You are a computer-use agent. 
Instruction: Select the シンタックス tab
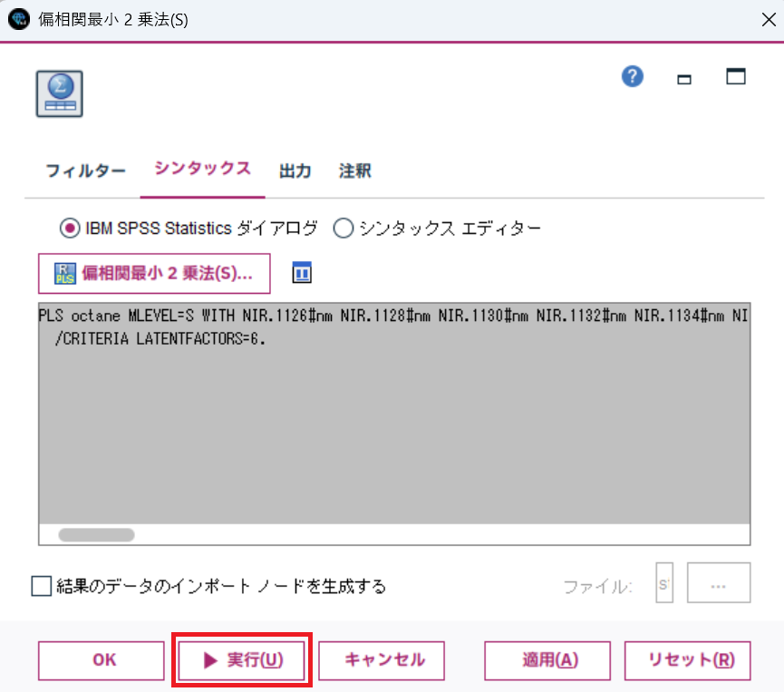click(202, 169)
